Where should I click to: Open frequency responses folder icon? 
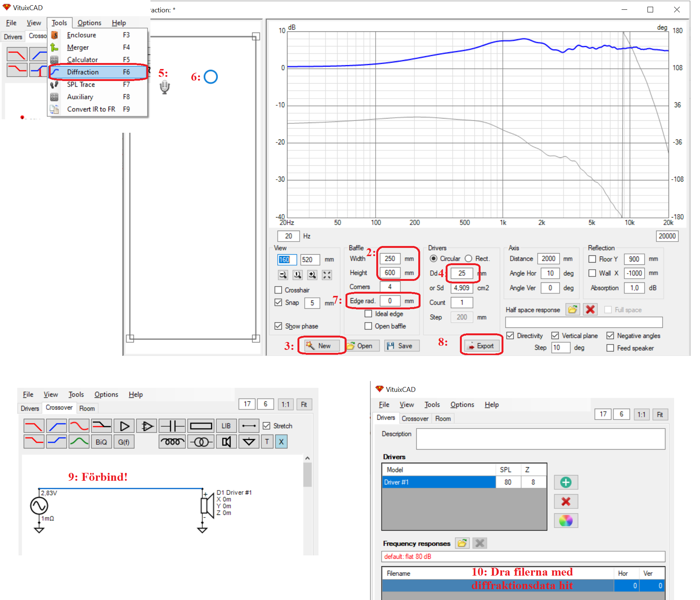462,543
